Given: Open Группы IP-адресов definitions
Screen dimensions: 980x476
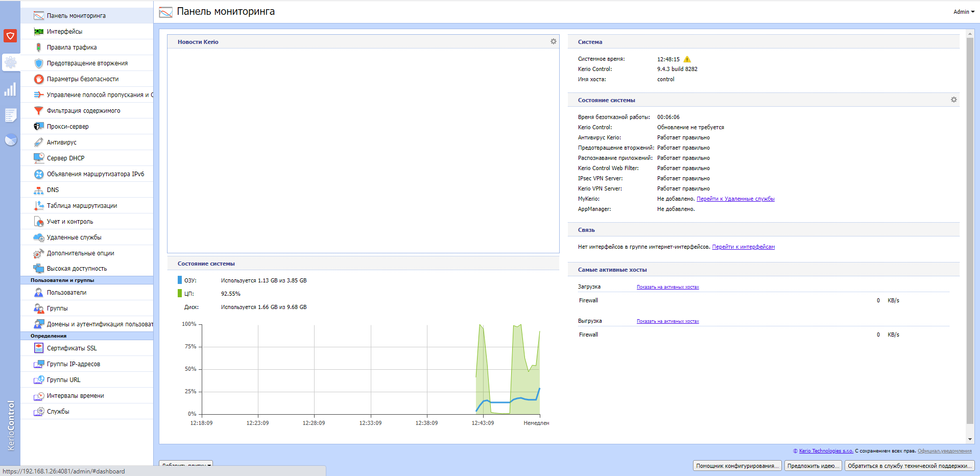Looking at the screenshot, I should [87, 364].
